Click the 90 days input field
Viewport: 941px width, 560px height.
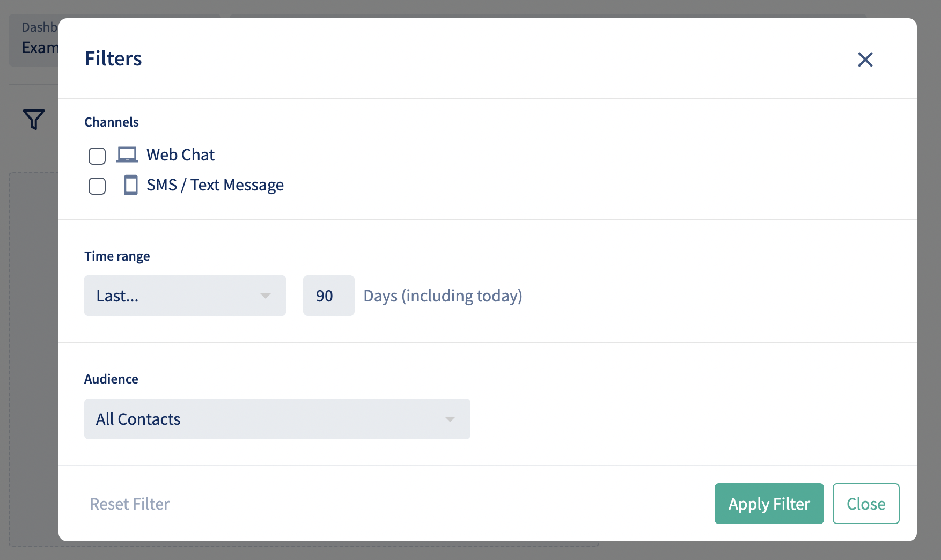tap(329, 296)
